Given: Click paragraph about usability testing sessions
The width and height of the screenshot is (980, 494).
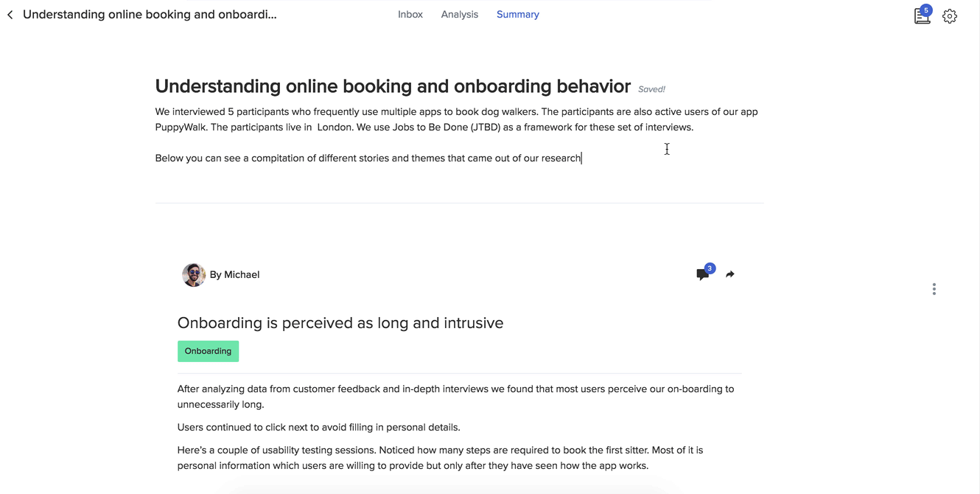Looking at the screenshot, I should [x=441, y=458].
